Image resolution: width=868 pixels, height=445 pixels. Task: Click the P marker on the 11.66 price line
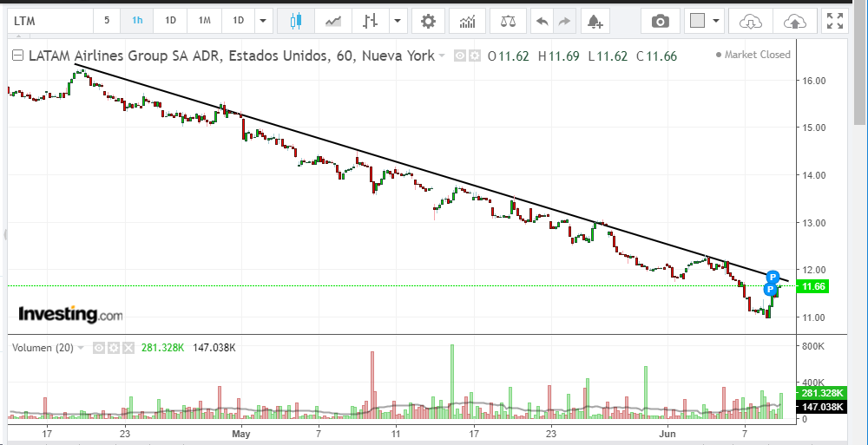[x=769, y=290]
